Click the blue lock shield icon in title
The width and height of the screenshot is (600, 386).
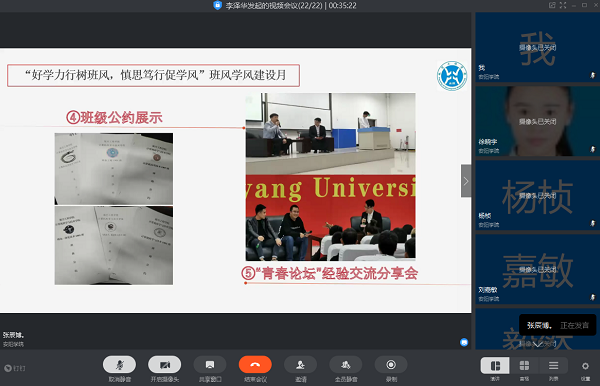(217, 5)
